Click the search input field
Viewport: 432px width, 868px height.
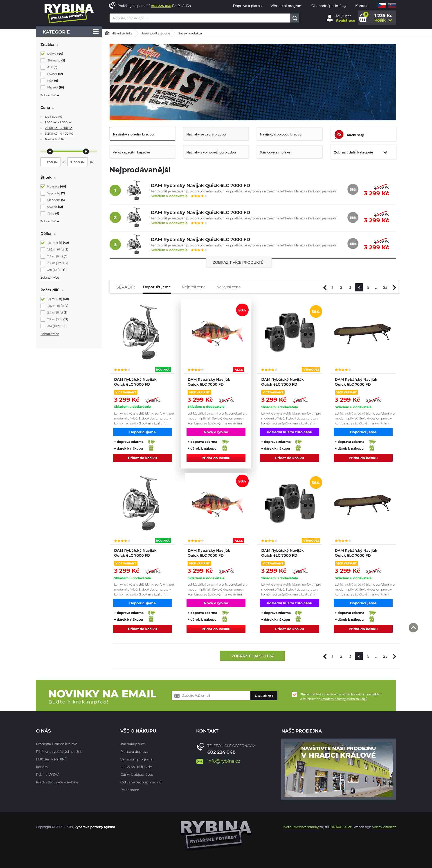(x=200, y=18)
